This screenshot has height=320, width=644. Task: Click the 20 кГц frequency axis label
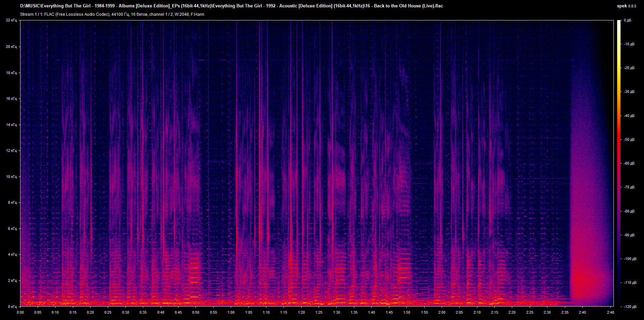coord(11,47)
